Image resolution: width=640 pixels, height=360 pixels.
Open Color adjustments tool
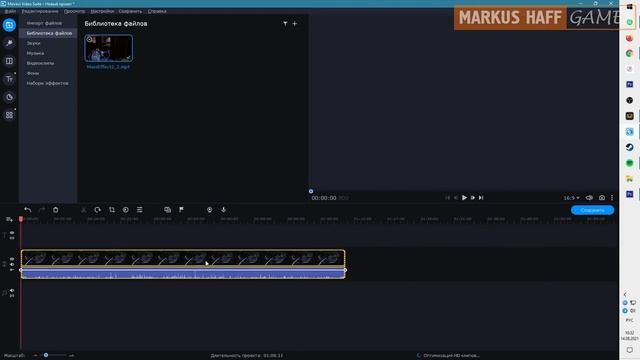pos(126,210)
